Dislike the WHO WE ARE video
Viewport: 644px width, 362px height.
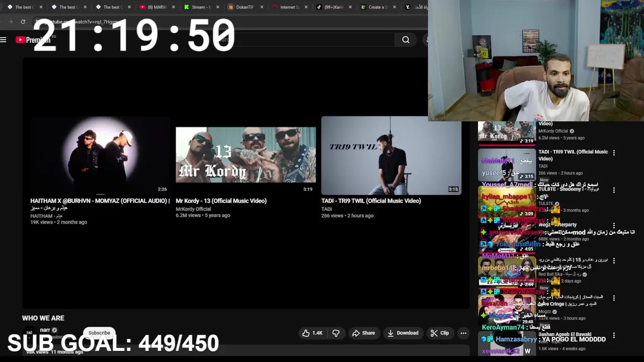[336, 333]
